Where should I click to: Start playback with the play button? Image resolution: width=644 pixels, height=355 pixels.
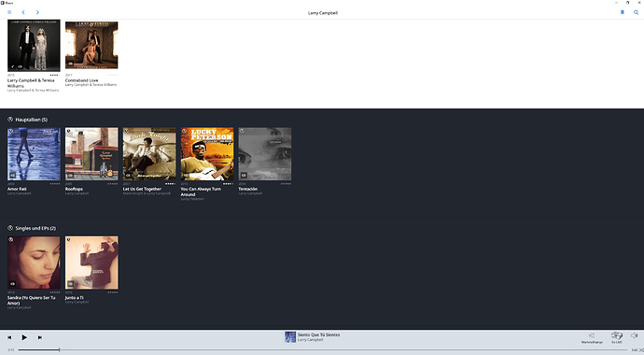[24, 337]
